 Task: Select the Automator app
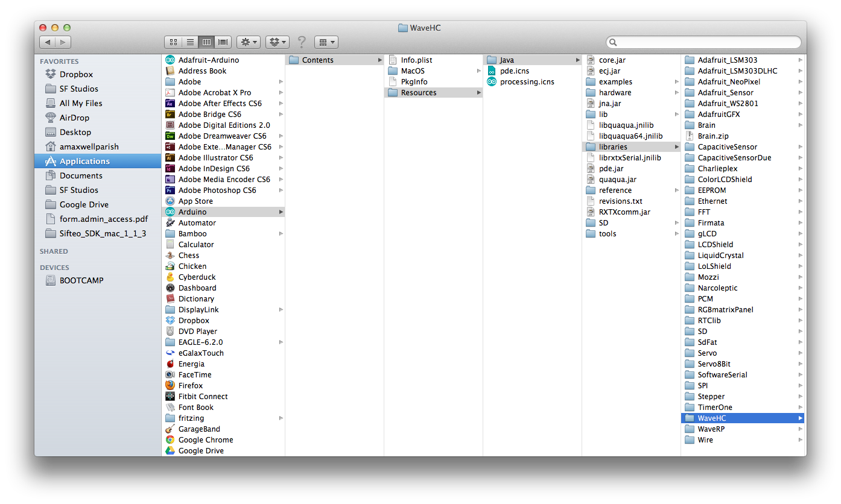(223, 222)
